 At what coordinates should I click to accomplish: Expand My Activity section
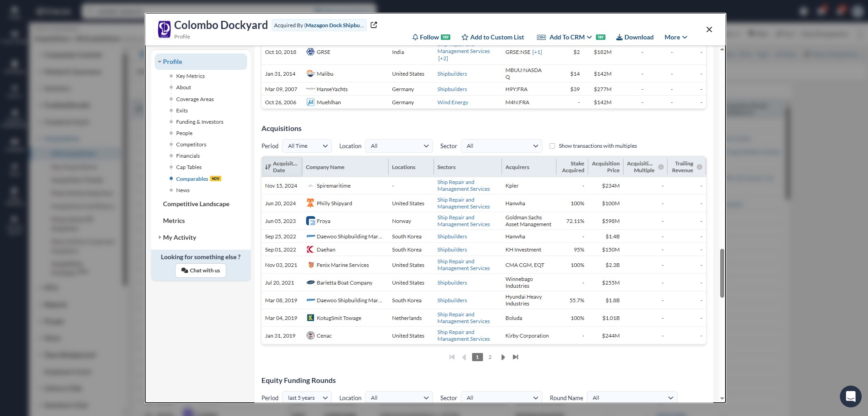pyautogui.click(x=179, y=237)
